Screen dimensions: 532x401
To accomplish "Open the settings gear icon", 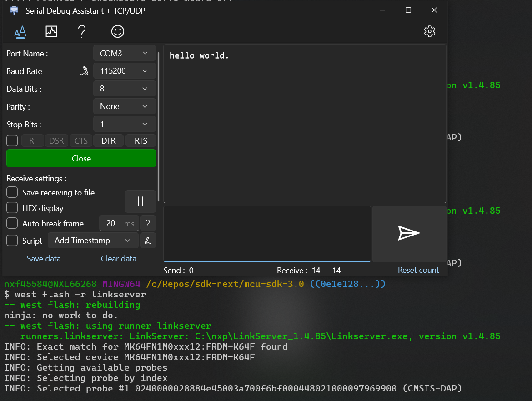I will point(430,31).
